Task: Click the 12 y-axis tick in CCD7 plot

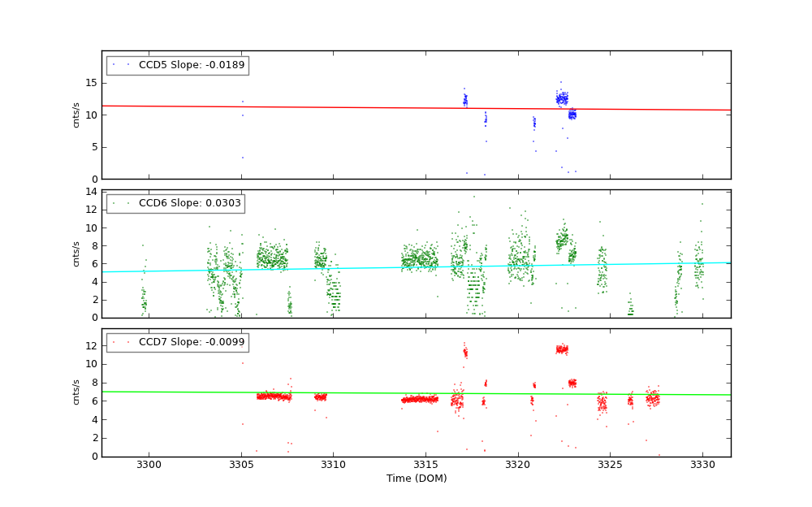Action: click(x=91, y=345)
